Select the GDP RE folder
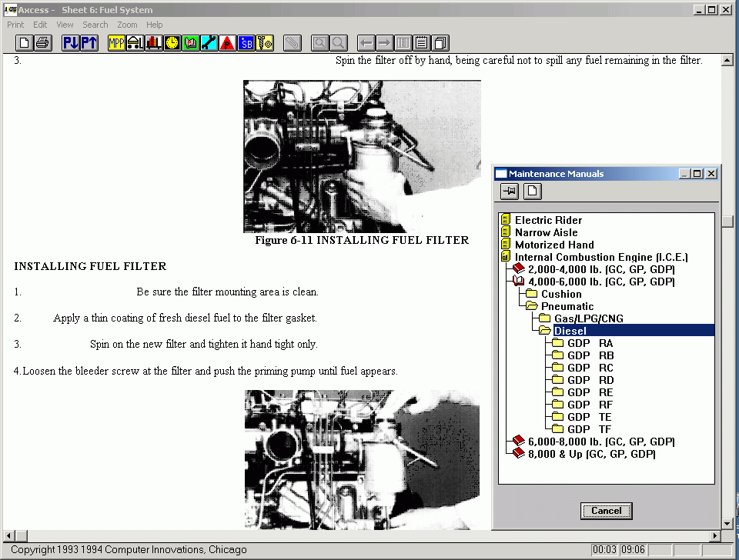The image size is (739, 560). 590,392
